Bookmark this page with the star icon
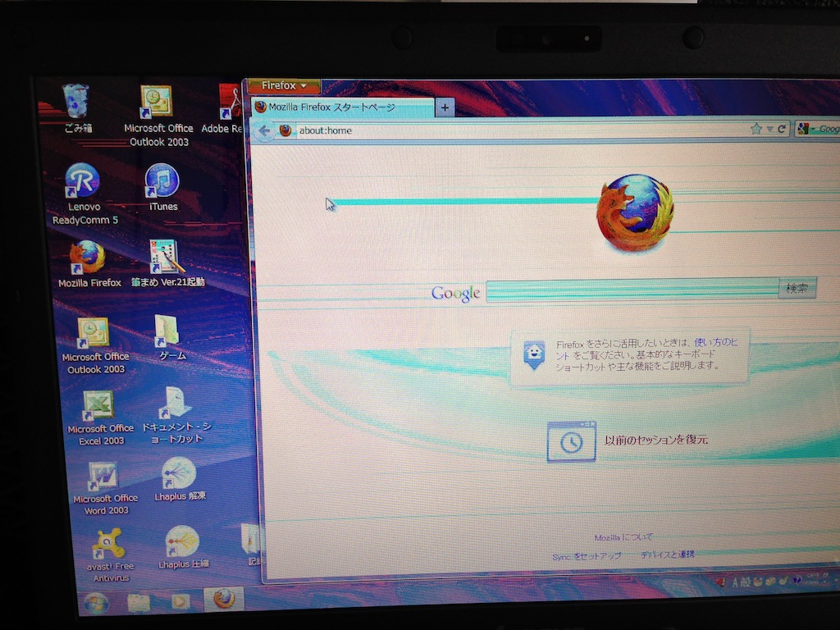Screen dimensions: 840x630 coord(756,129)
